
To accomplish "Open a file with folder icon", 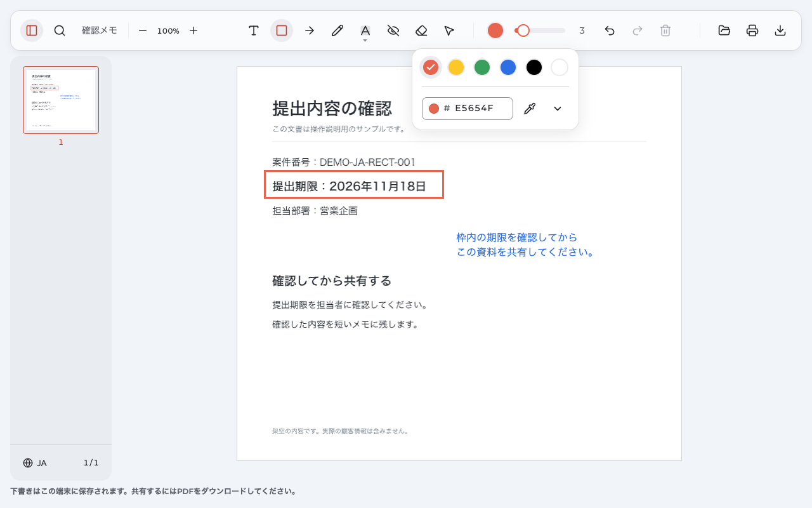I will click(724, 30).
